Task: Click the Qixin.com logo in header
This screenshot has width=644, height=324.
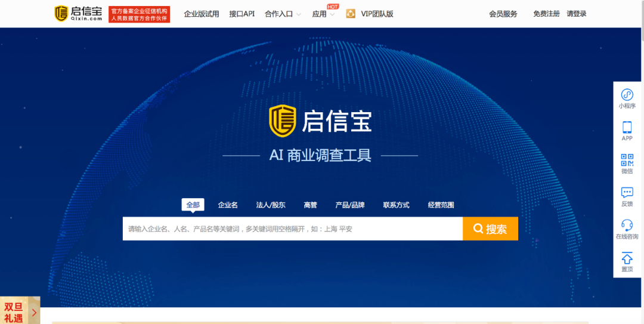Action: tap(79, 14)
